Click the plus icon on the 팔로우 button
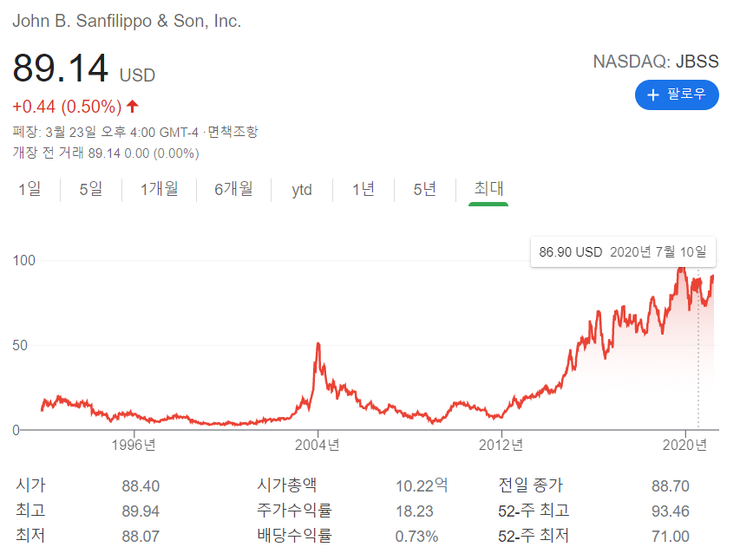This screenshot has width=740, height=560. click(652, 95)
